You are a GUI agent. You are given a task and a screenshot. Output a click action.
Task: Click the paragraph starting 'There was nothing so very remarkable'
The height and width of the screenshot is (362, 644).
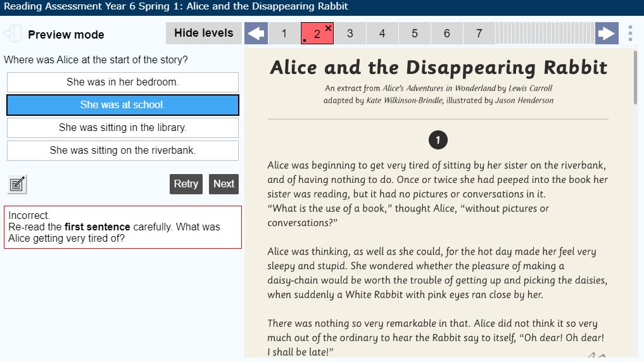coord(436,337)
